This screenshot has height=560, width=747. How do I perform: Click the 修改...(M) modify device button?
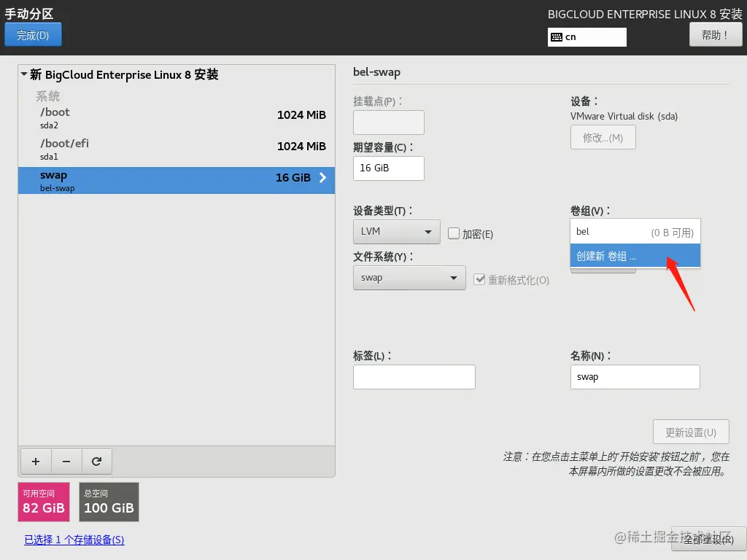603,138
